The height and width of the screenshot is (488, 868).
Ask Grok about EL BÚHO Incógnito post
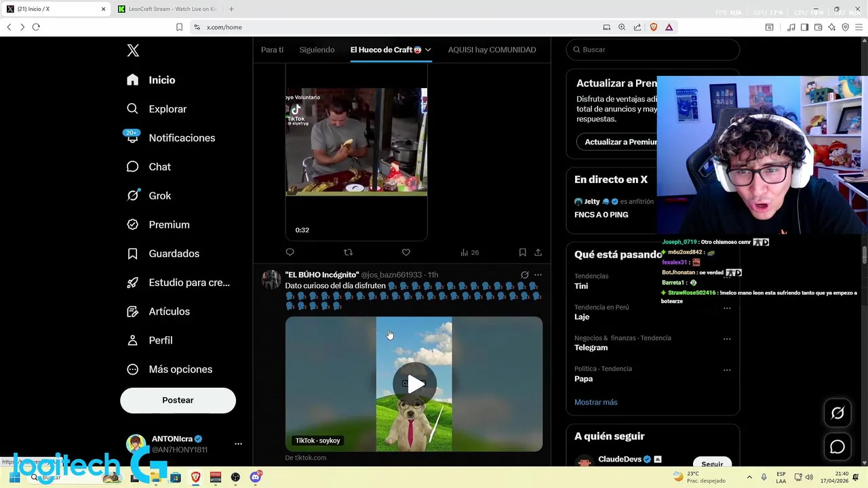[524, 275]
